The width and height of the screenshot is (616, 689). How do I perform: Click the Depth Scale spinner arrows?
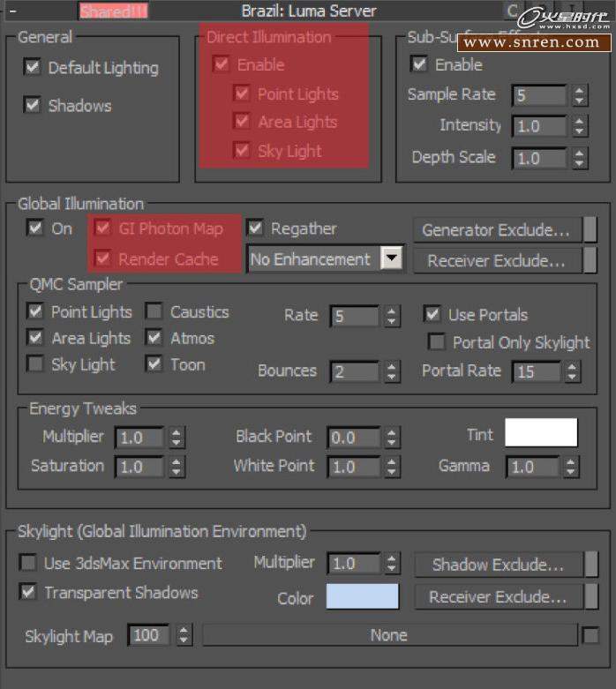580,158
